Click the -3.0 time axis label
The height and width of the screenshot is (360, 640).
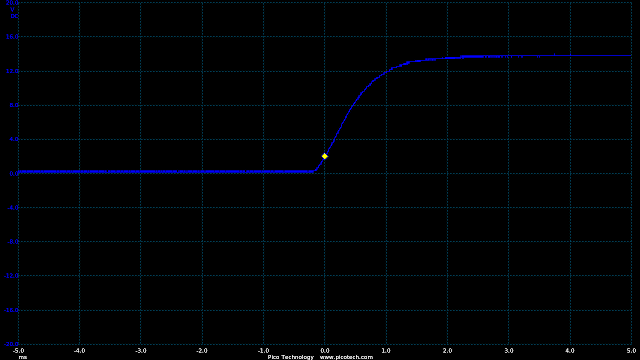click(x=141, y=351)
